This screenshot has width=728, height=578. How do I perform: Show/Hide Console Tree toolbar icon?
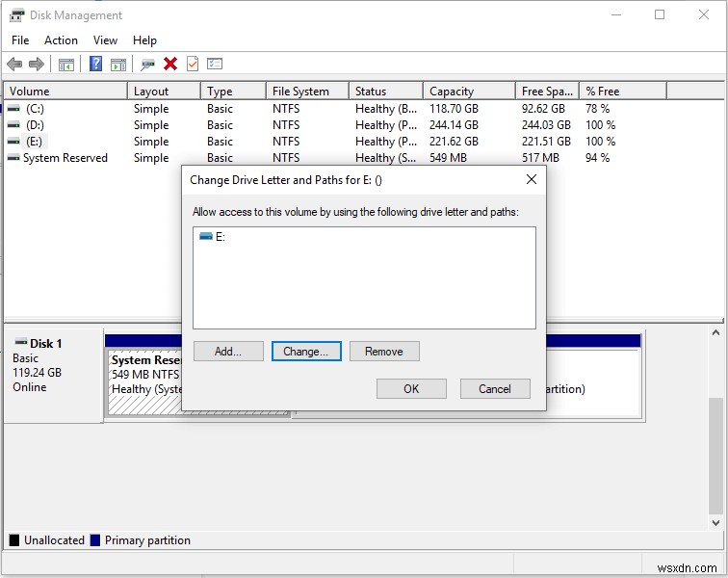pyautogui.click(x=66, y=65)
